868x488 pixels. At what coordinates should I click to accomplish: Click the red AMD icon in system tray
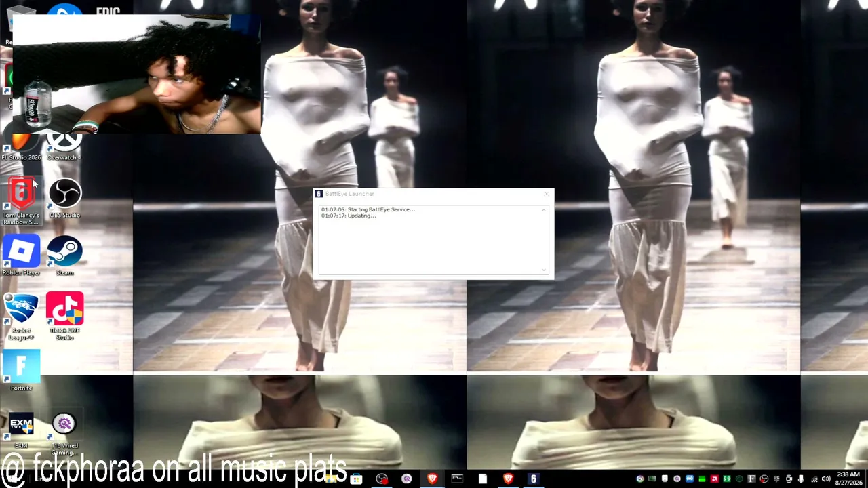click(x=714, y=479)
